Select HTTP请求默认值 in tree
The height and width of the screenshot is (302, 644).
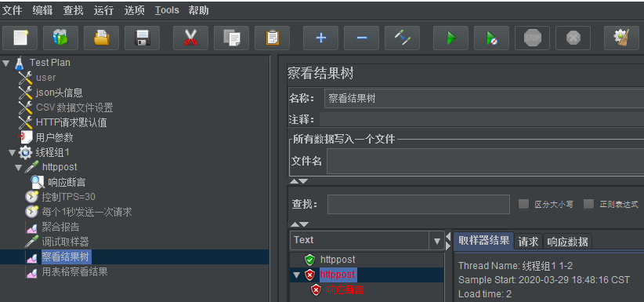point(71,122)
